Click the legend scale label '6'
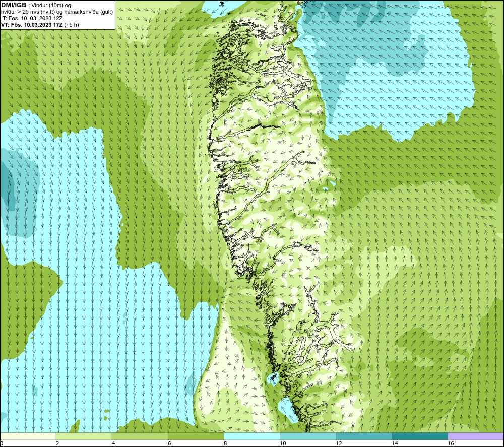This screenshot has width=504, height=447. point(169,444)
